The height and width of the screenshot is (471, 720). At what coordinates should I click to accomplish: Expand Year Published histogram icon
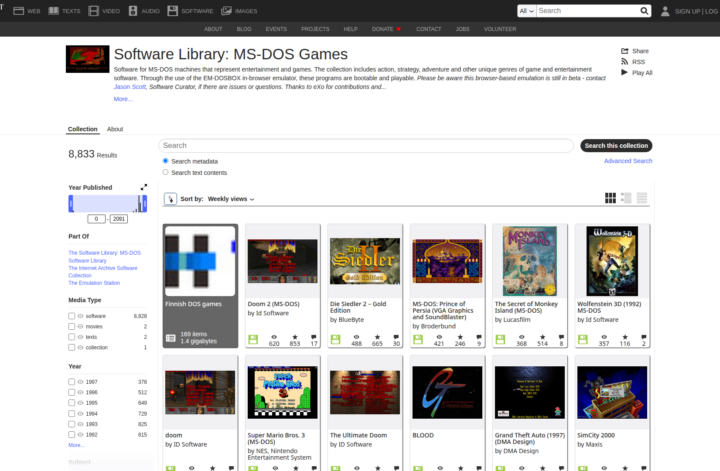point(144,187)
